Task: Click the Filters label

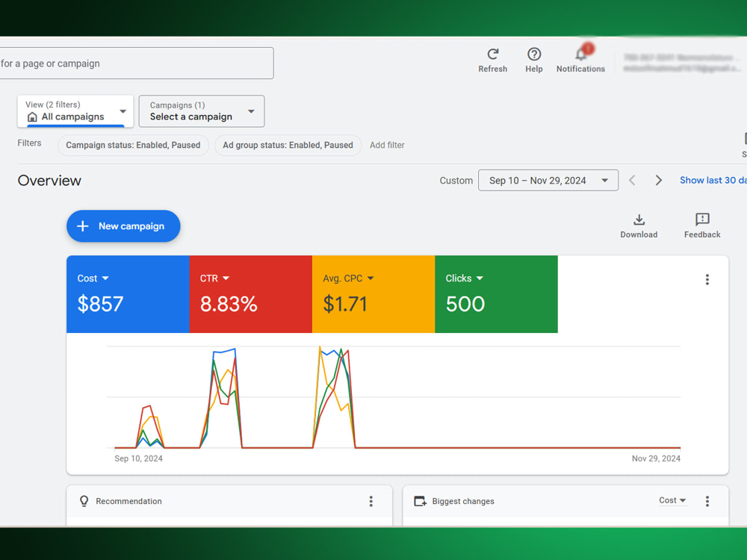Action: 30,143
